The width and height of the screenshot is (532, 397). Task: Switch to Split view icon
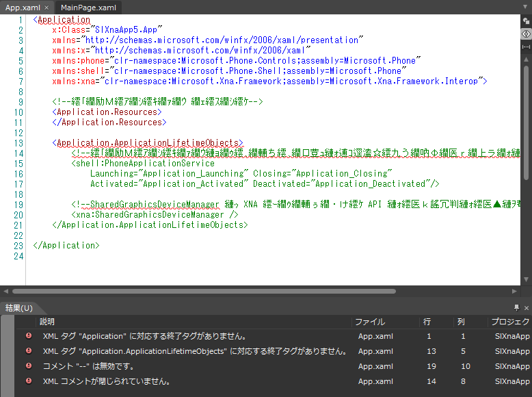tap(526, 47)
